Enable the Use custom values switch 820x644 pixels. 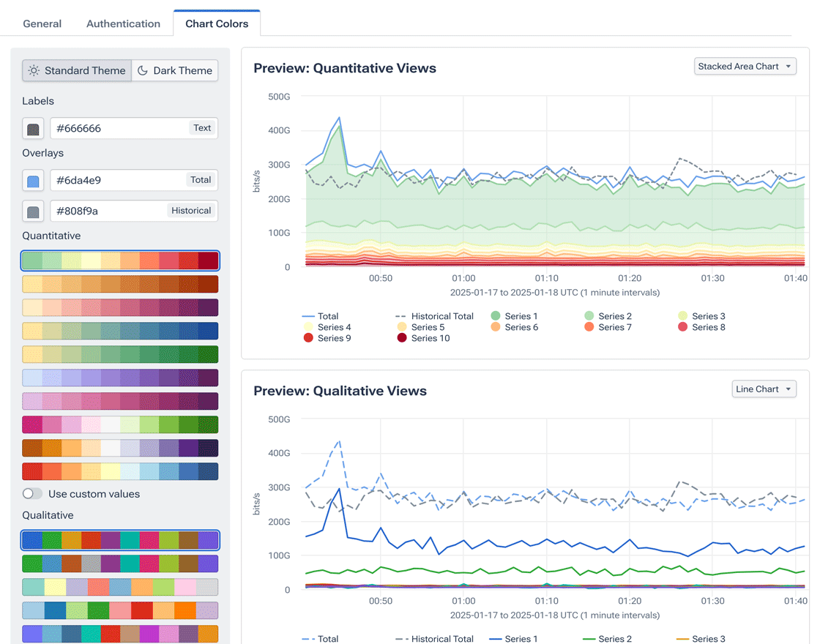[x=33, y=494]
